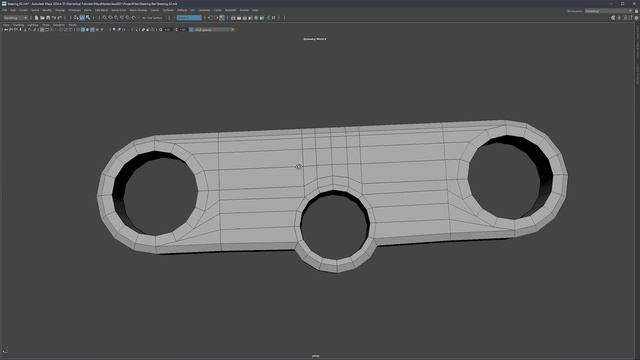
Task: Toggle Channel Box icon at top right
Action: point(636,18)
